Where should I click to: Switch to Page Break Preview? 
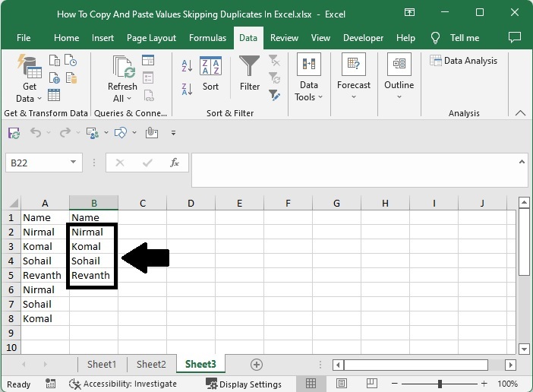click(371, 384)
